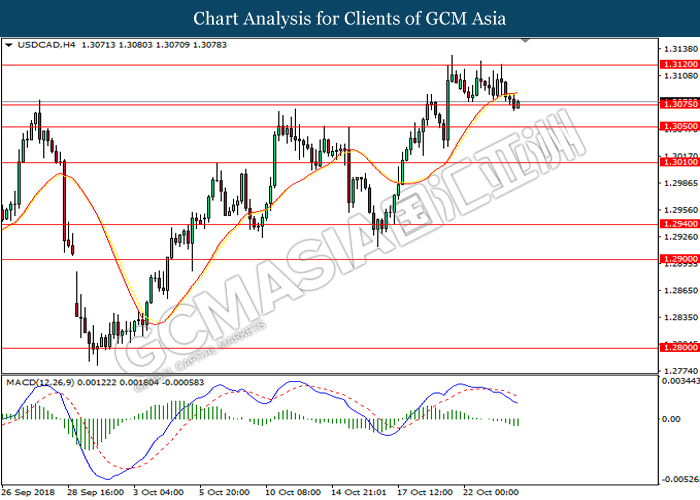Click the 28 Sep 16:00 time label
Screen dimensions: 700x500
pos(96,492)
